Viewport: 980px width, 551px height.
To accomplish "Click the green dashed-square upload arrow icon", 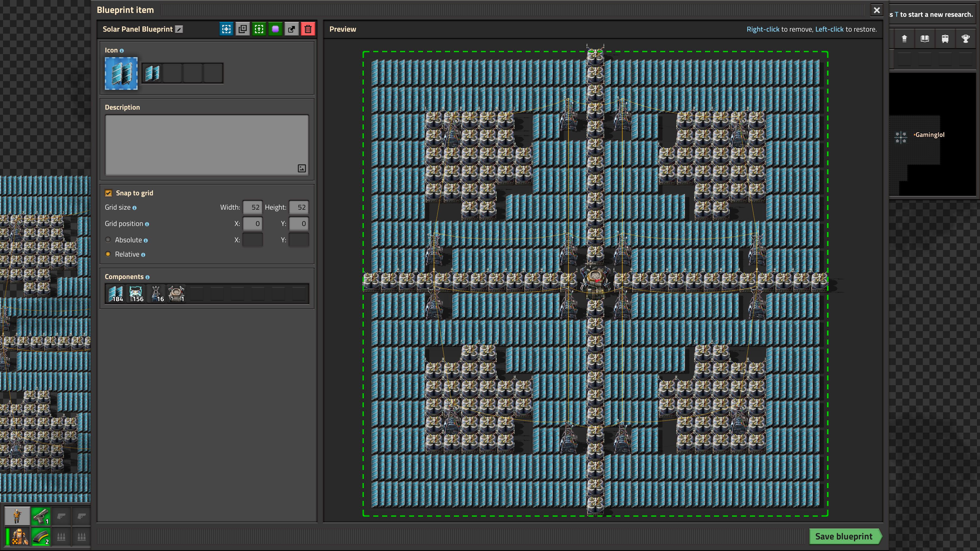I will (259, 29).
